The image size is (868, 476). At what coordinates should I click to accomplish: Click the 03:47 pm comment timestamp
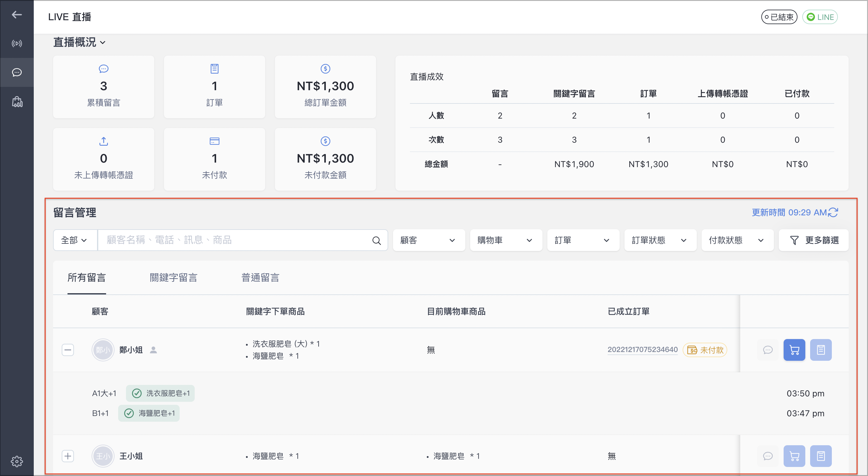[x=805, y=413]
